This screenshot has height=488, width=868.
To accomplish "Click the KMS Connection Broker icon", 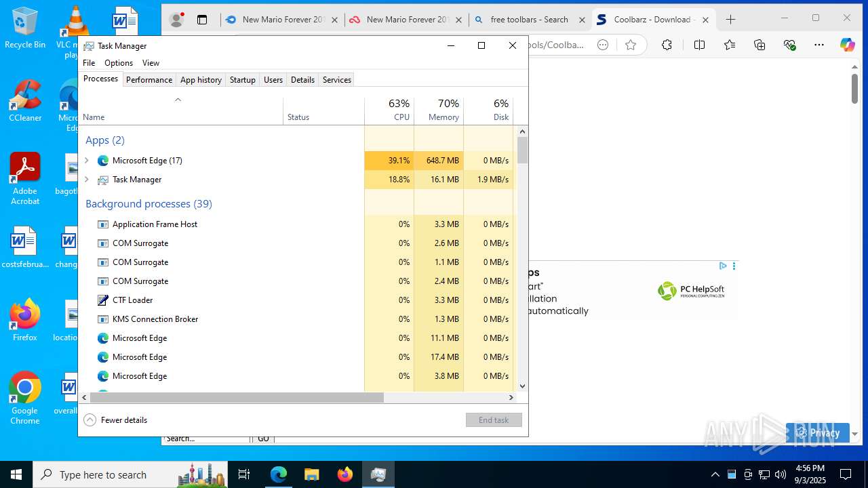I will [x=103, y=319].
